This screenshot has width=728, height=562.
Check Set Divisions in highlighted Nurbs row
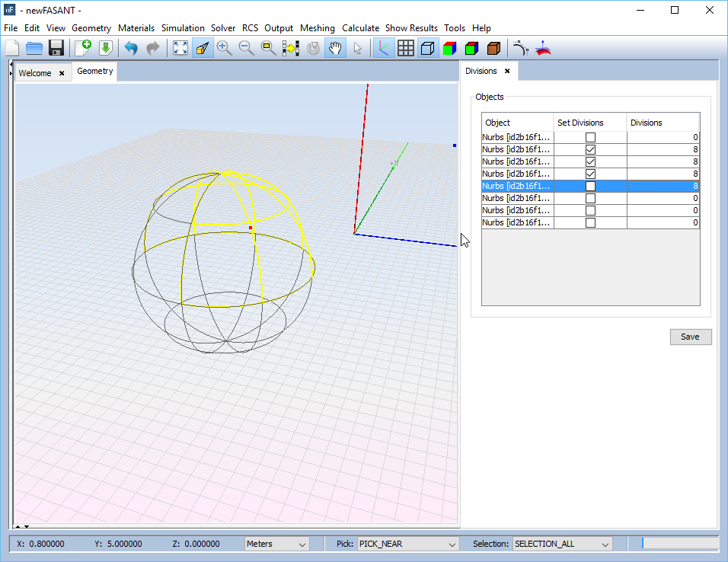(x=590, y=186)
